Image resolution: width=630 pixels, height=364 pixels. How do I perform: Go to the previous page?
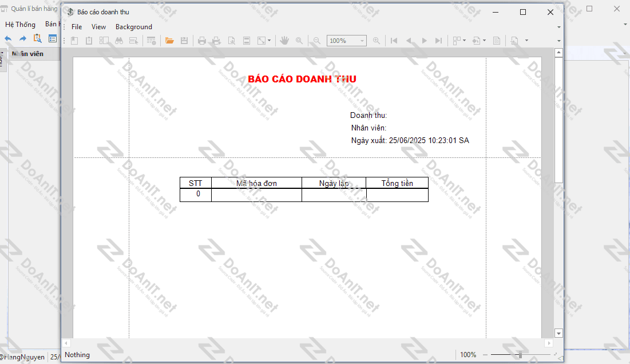[x=409, y=41]
